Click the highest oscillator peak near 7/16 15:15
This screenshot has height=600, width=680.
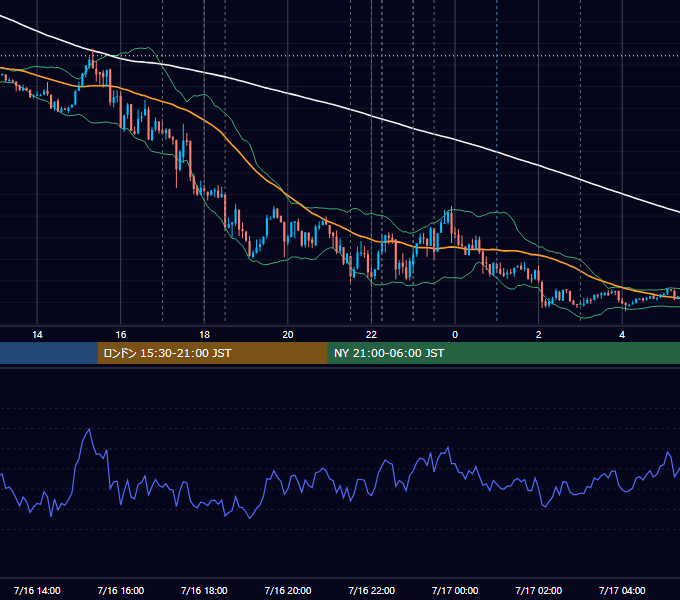(x=89, y=430)
